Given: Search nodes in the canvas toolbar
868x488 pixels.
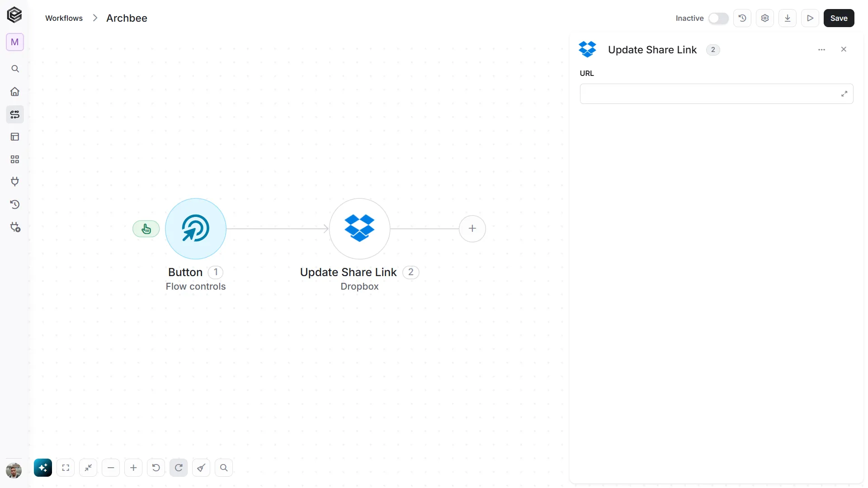Looking at the screenshot, I should [x=224, y=468].
